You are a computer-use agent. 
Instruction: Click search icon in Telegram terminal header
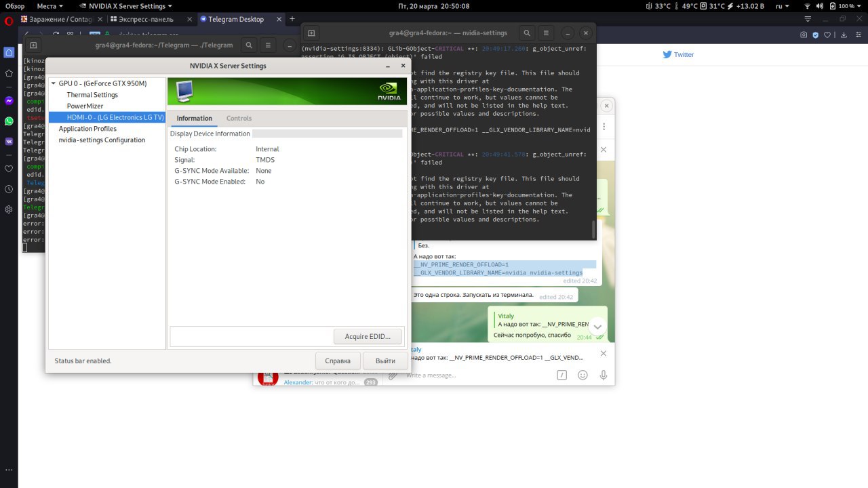point(249,45)
